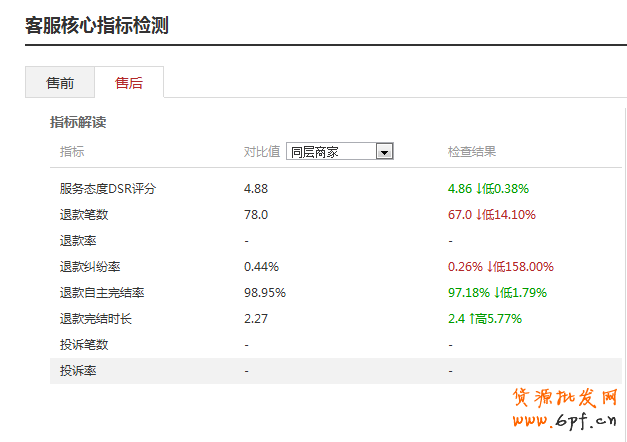
Task: Click the arrow button of 同层商家 combo box
Action: 384,152
